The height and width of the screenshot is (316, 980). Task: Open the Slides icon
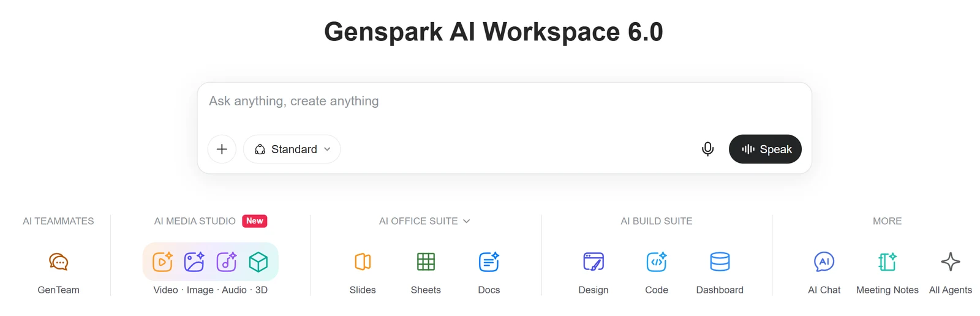(363, 262)
